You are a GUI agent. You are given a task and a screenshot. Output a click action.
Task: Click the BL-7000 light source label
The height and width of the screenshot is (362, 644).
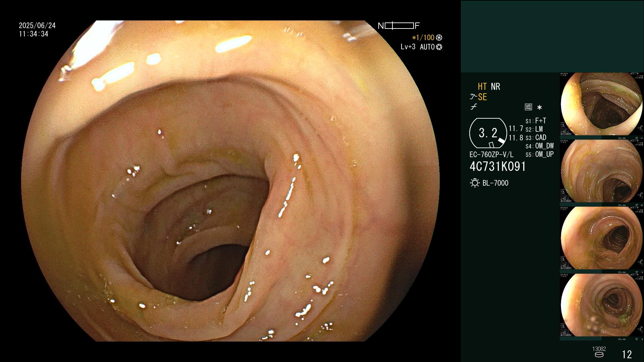coord(495,183)
